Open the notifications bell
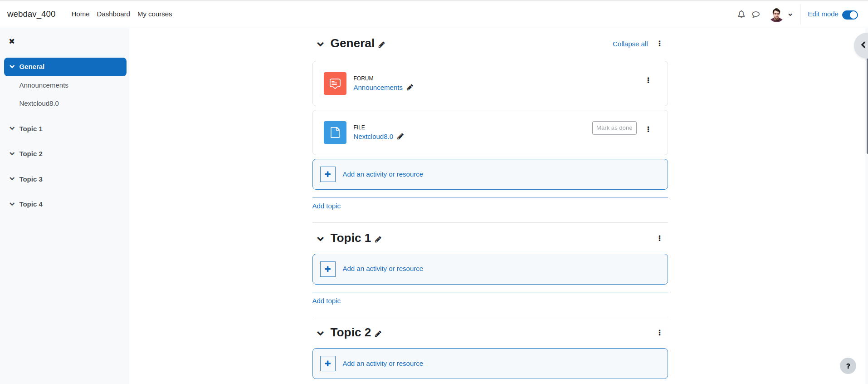Screen dimensions: 868x384 point(741,15)
